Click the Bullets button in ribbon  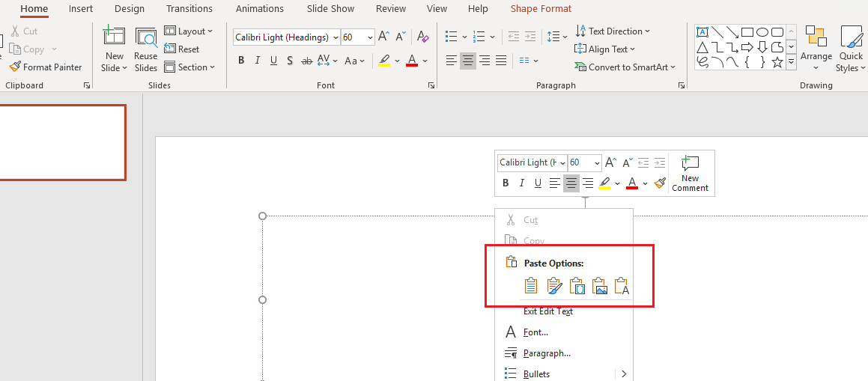(451, 37)
